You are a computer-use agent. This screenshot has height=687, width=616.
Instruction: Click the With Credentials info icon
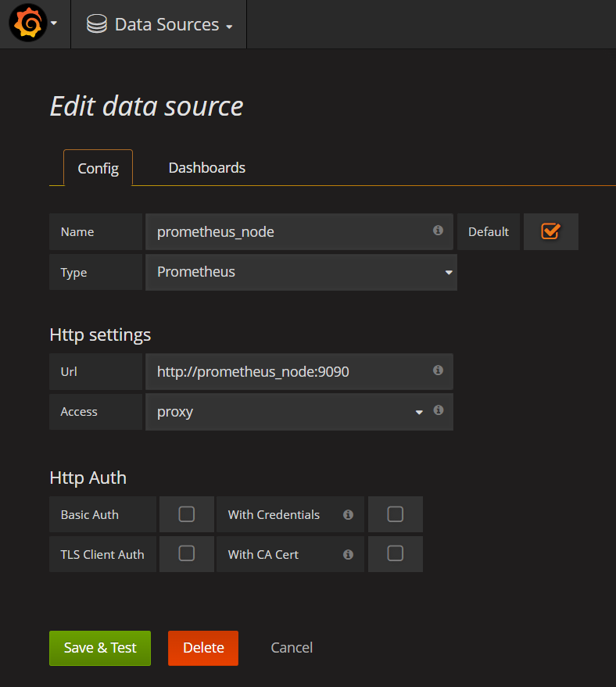(x=348, y=515)
